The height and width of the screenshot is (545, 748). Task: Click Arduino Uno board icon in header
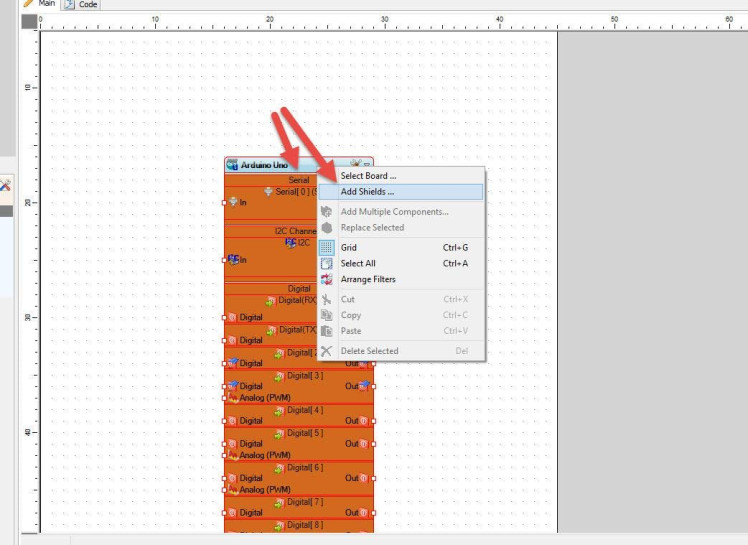tap(232, 164)
